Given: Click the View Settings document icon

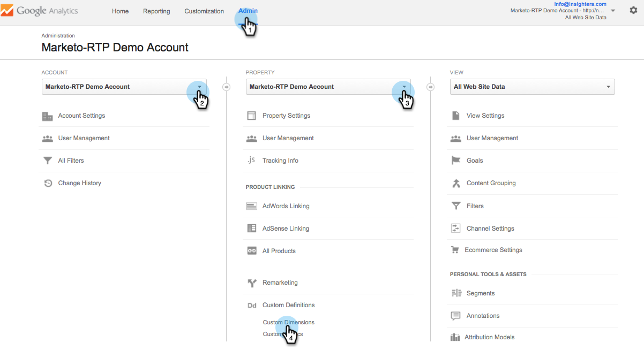Looking at the screenshot, I should pyautogui.click(x=455, y=116).
